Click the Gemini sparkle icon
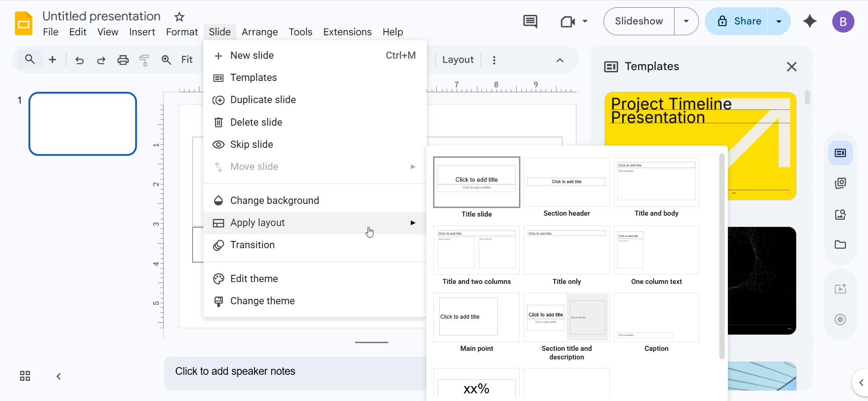Image resolution: width=868 pixels, height=401 pixels. coord(810,21)
